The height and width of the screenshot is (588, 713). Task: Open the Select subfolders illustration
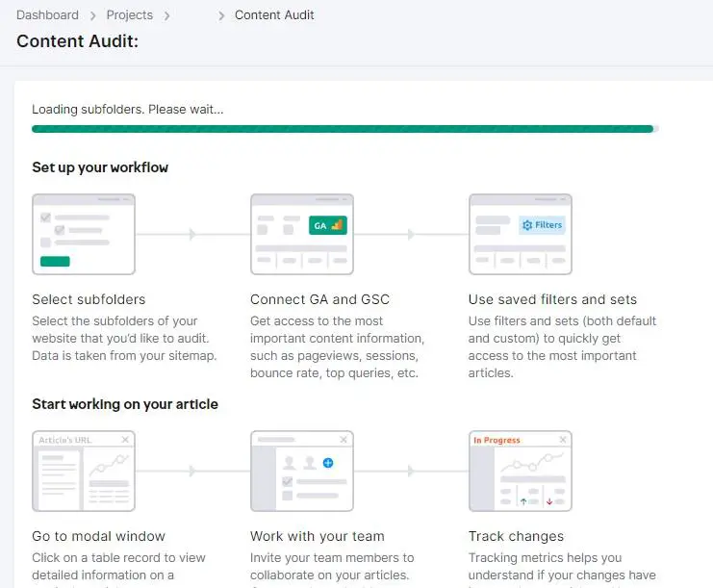[x=84, y=234]
